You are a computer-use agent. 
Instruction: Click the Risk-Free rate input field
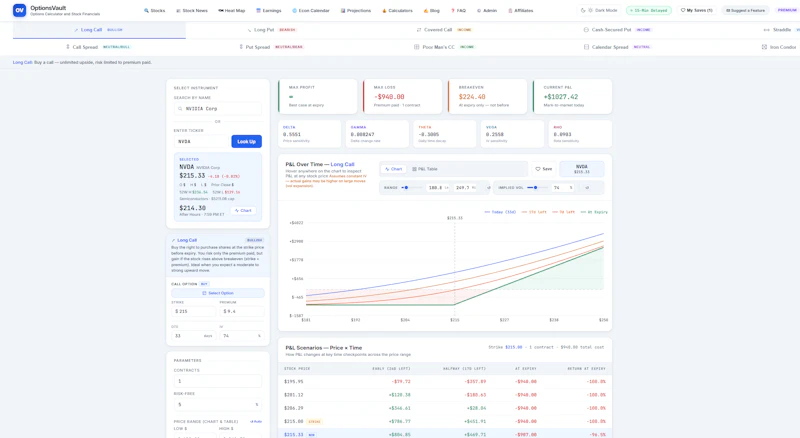(x=218, y=404)
